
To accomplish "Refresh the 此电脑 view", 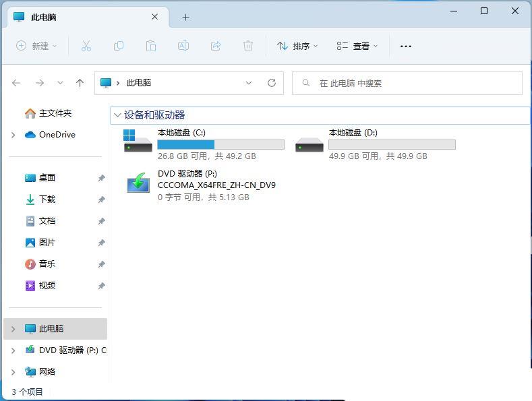I will pos(272,83).
